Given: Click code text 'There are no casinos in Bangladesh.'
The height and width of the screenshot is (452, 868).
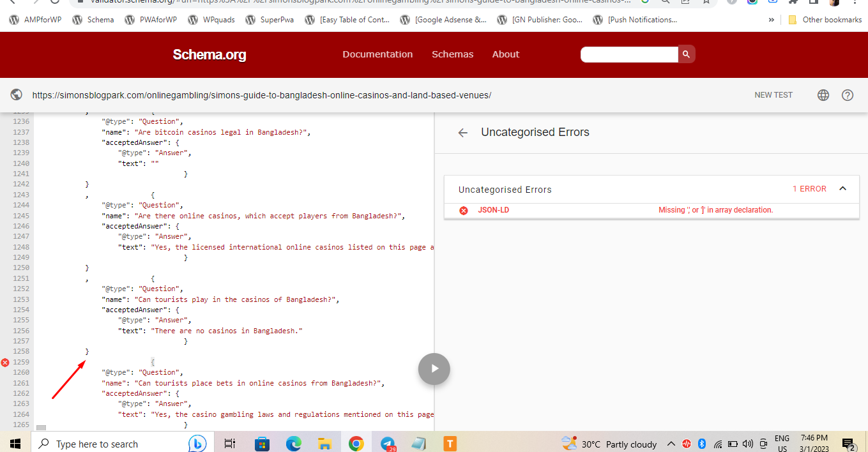Looking at the screenshot, I should coord(227,331).
